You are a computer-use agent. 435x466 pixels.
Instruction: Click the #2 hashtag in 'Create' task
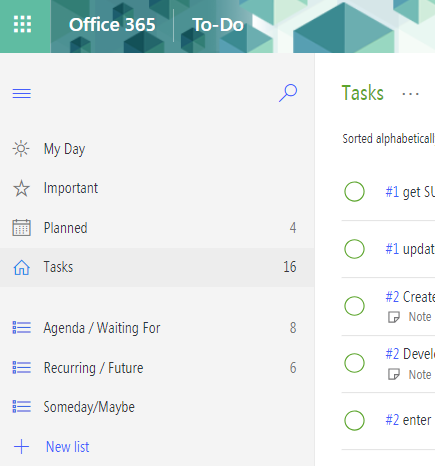392,297
